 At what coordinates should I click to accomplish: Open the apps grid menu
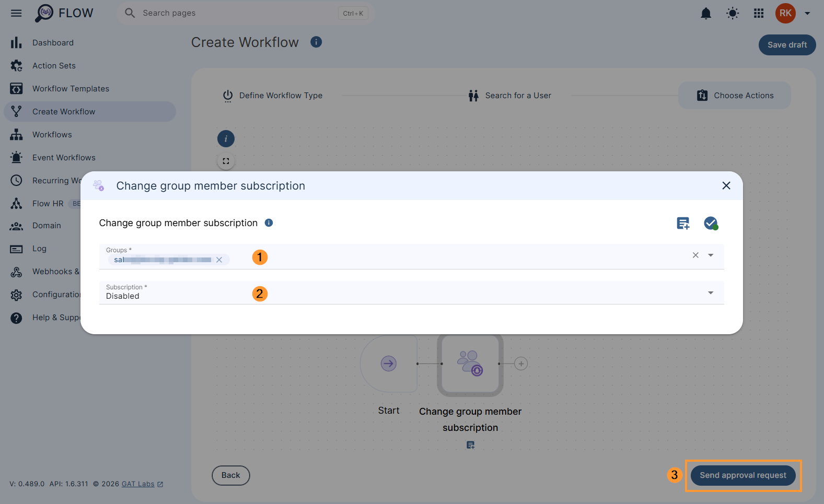click(x=759, y=13)
